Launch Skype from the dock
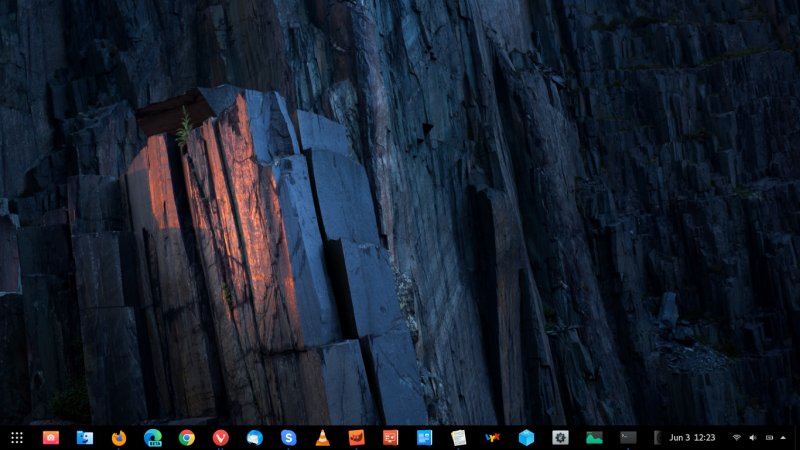The image size is (800, 450). click(288, 438)
